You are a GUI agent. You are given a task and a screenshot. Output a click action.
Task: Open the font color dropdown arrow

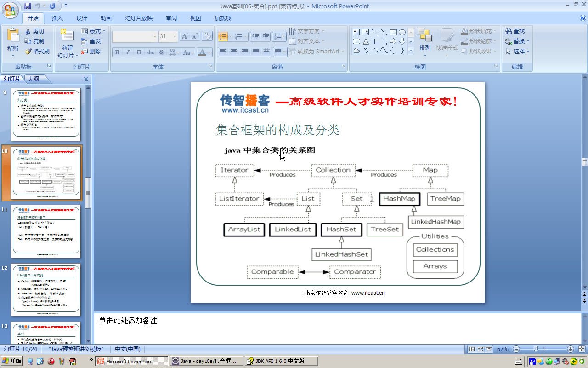(x=210, y=52)
